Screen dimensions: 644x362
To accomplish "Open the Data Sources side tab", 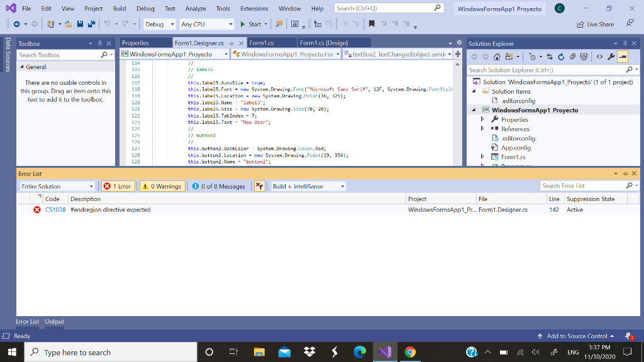I will pyautogui.click(x=8, y=55).
